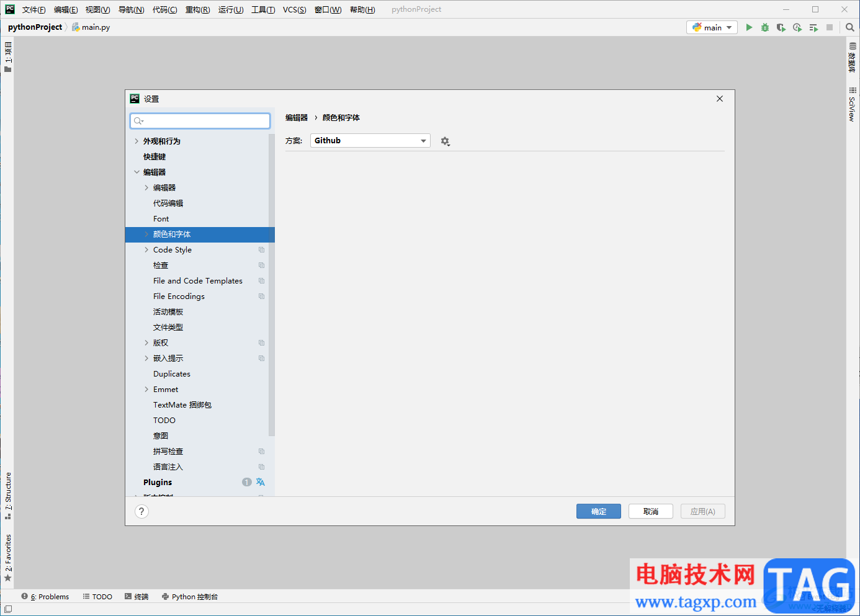860x616 pixels.
Task: Open the Problems tab at bottom
Action: 45,597
